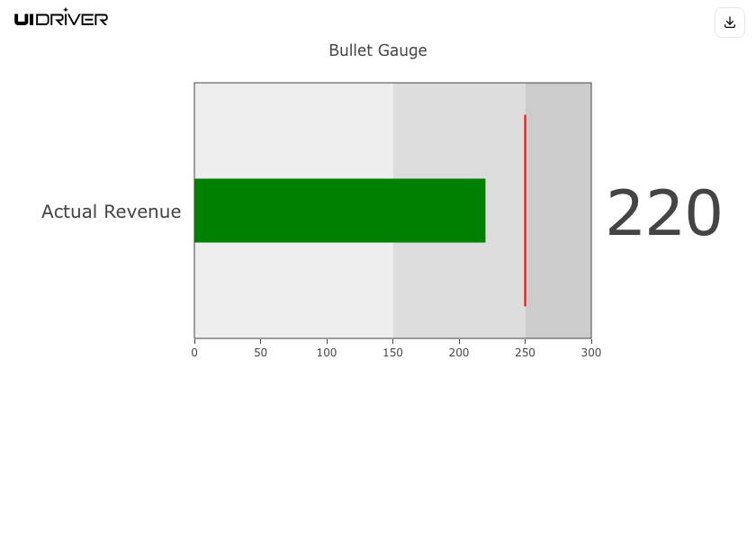
Task: Click the download icon button
Action: (x=730, y=22)
